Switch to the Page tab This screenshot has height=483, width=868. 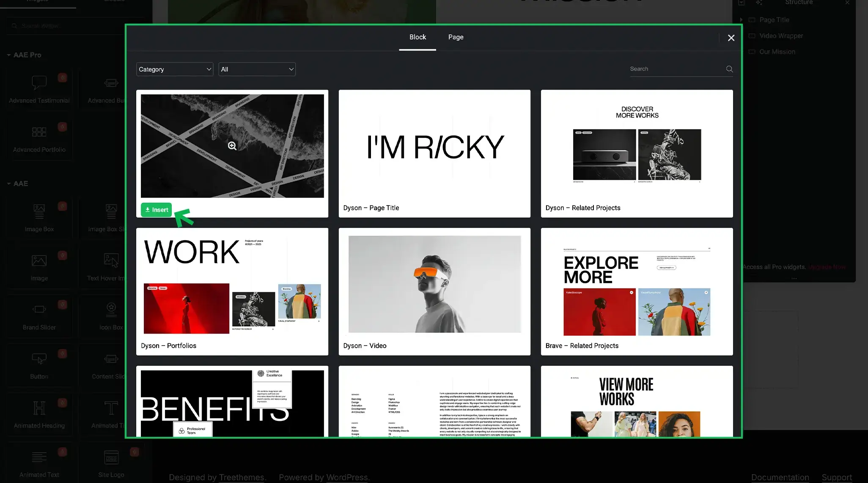pos(456,37)
